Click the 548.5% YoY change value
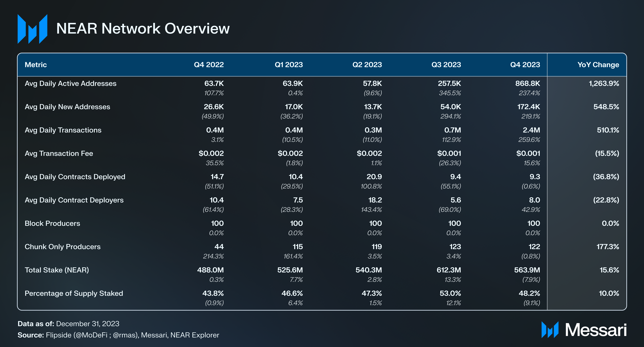Image resolution: width=644 pixels, height=347 pixels. 606,107
